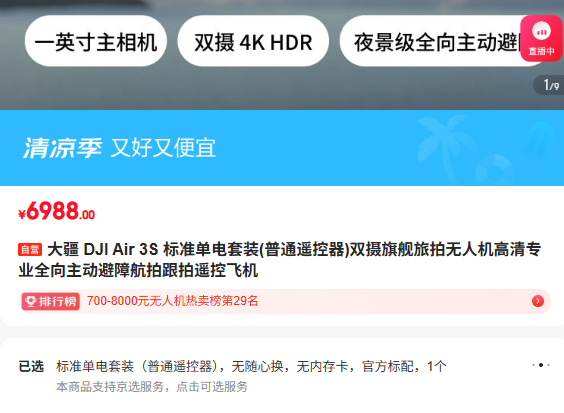Tap the 夜景级全向主动避障 feature pill
564x413 pixels.
pyautogui.click(x=432, y=41)
